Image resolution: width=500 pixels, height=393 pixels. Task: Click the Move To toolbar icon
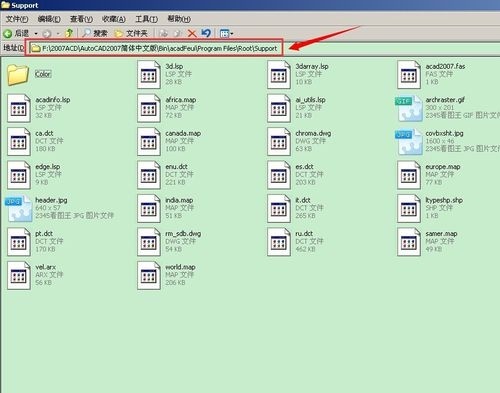(x=163, y=33)
